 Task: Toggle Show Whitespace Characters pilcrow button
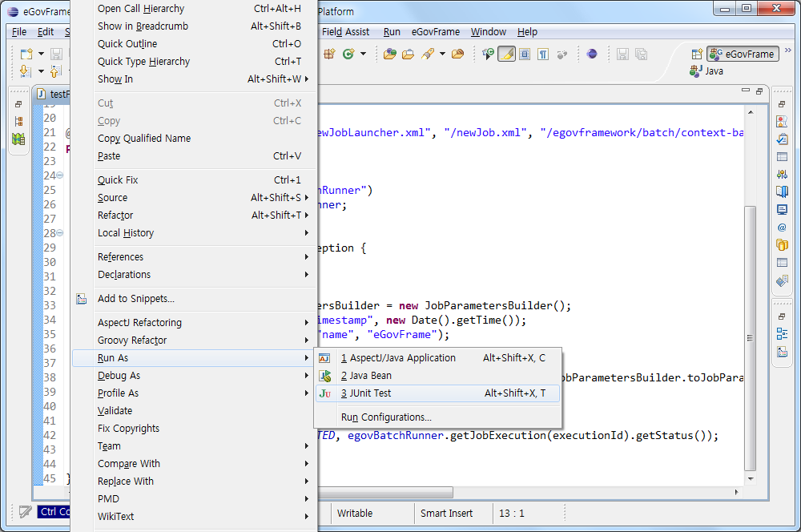point(543,54)
